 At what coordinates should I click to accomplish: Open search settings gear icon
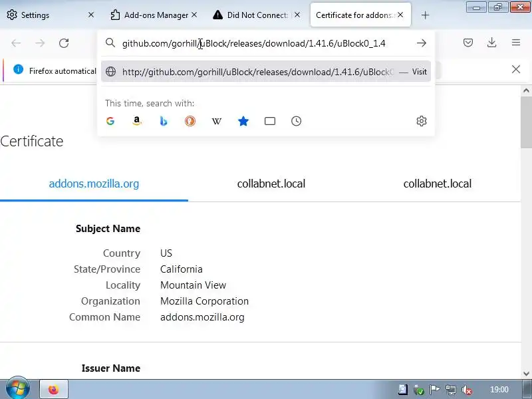click(x=422, y=121)
